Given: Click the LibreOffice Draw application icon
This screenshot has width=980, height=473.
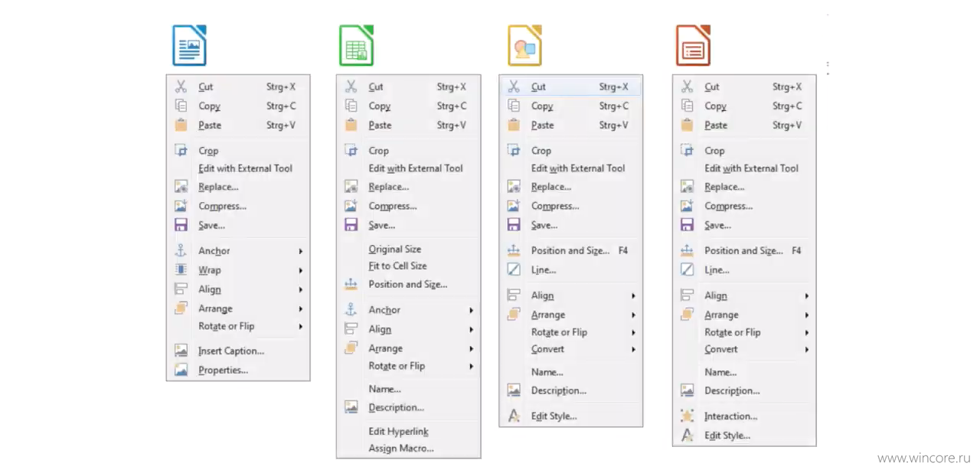Looking at the screenshot, I should tap(524, 45).
